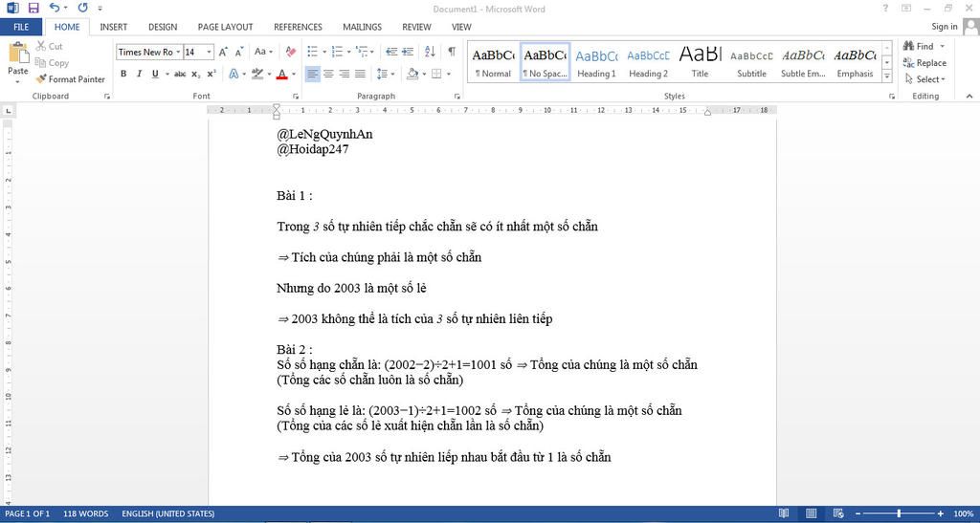This screenshot has width=980, height=523.
Task: Open Select dropdown in Editing
Action: tap(925, 79)
